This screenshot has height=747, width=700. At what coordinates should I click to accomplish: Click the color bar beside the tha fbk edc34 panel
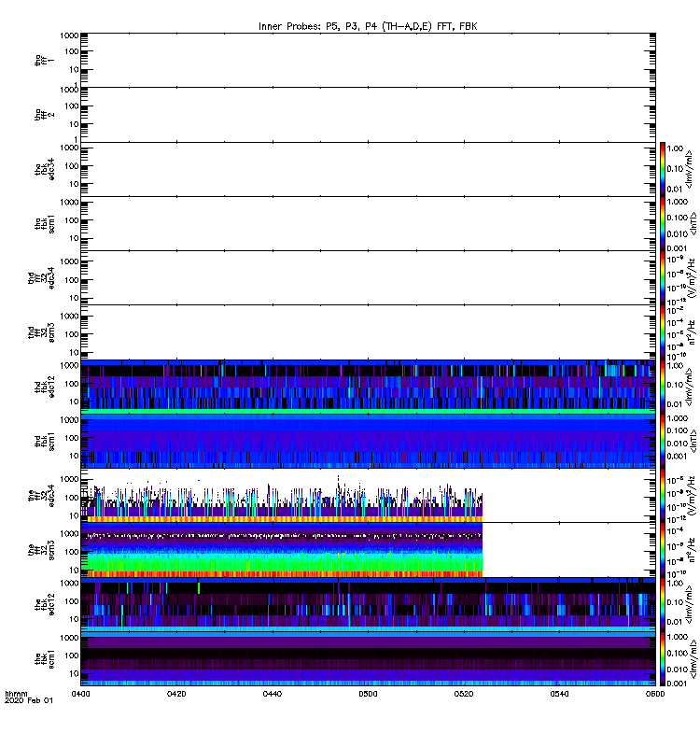coord(663,169)
